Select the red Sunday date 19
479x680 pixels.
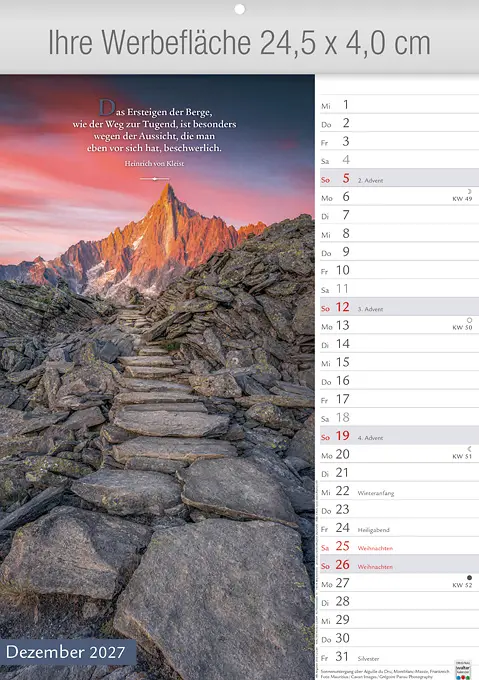click(342, 435)
